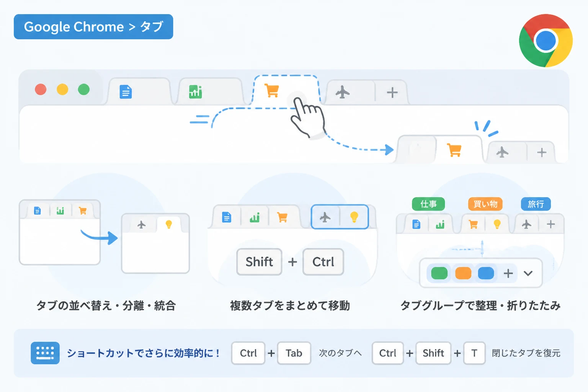Click the cart icon in the small source window

[x=83, y=211]
